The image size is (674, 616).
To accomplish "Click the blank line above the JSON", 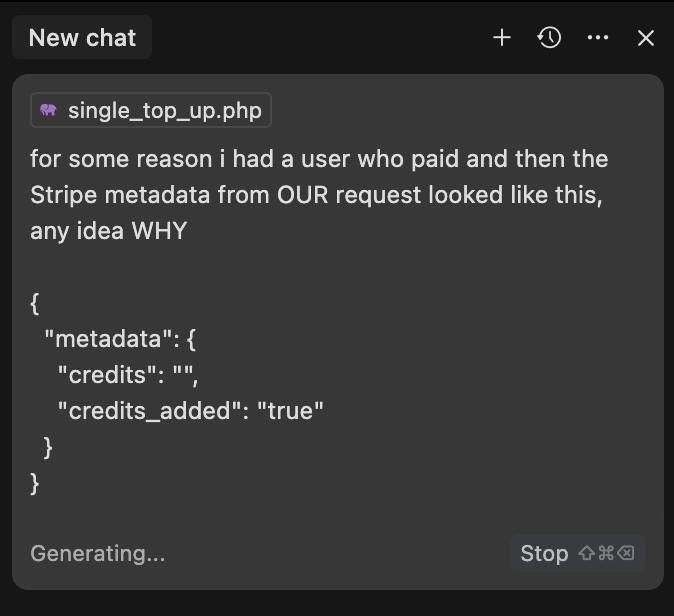I will [200, 267].
